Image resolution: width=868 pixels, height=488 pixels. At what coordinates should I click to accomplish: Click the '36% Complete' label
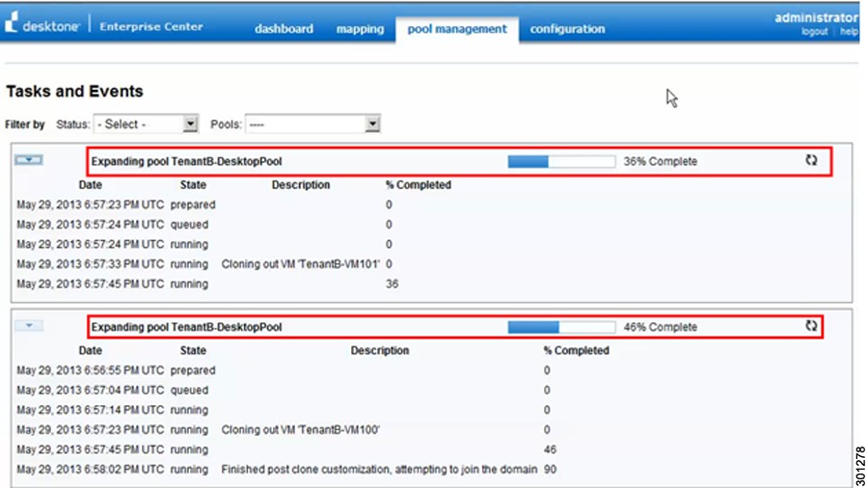(x=661, y=162)
